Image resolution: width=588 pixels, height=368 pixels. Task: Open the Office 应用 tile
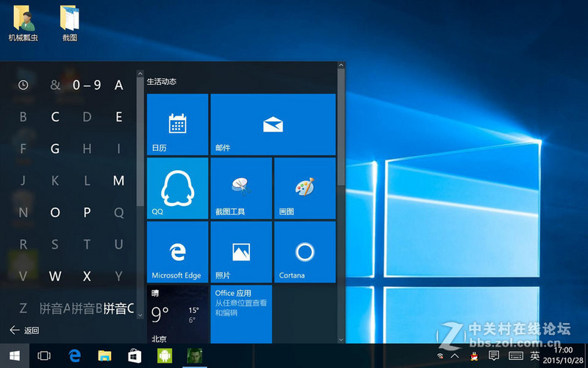tap(241, 314)
